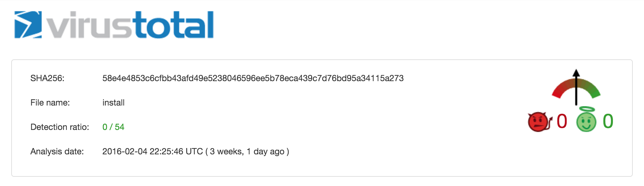Click the red malicious vote count zero

(562, 121)
